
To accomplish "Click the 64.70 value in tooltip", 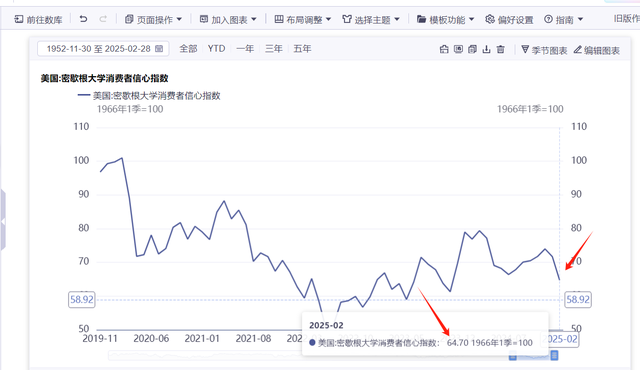I will [458, 343].
